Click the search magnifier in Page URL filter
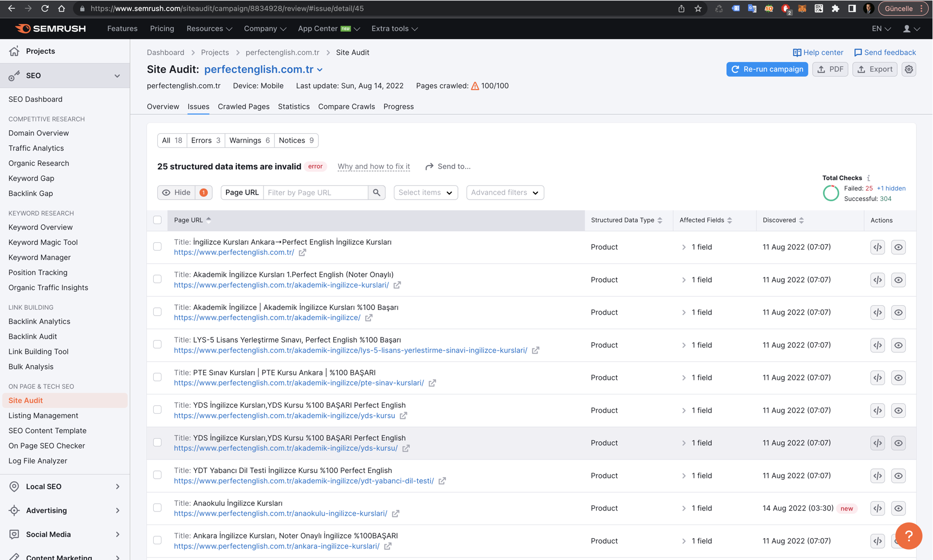The height and width of the screenshot is (560, 933). [x=377, y=193]
